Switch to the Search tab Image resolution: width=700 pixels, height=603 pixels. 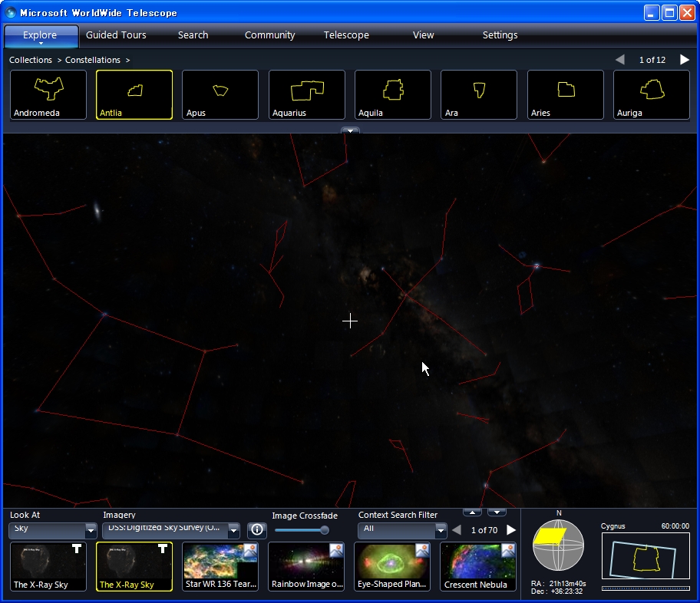(x=193, y=35)
